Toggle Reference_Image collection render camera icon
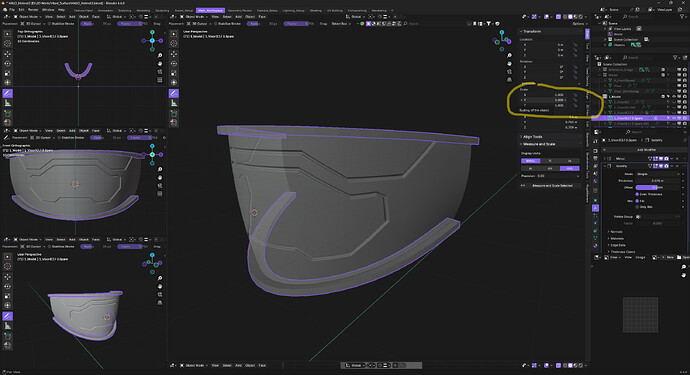The width and height of the screenshot is (690, 375). [x=685, y=70]
